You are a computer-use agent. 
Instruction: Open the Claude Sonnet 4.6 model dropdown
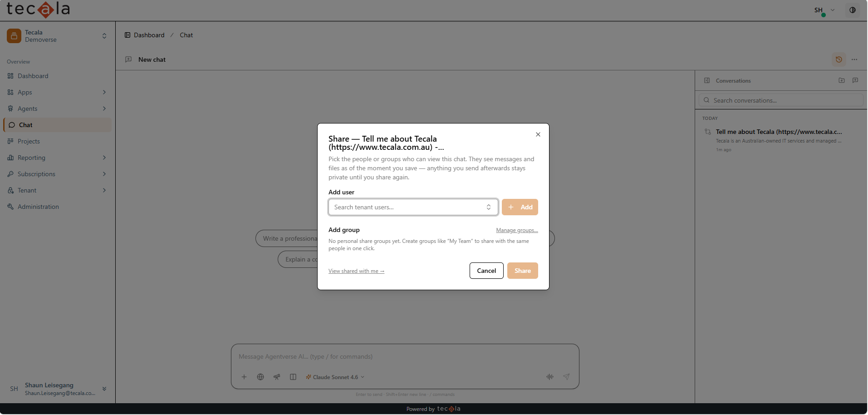click(335, 377)
